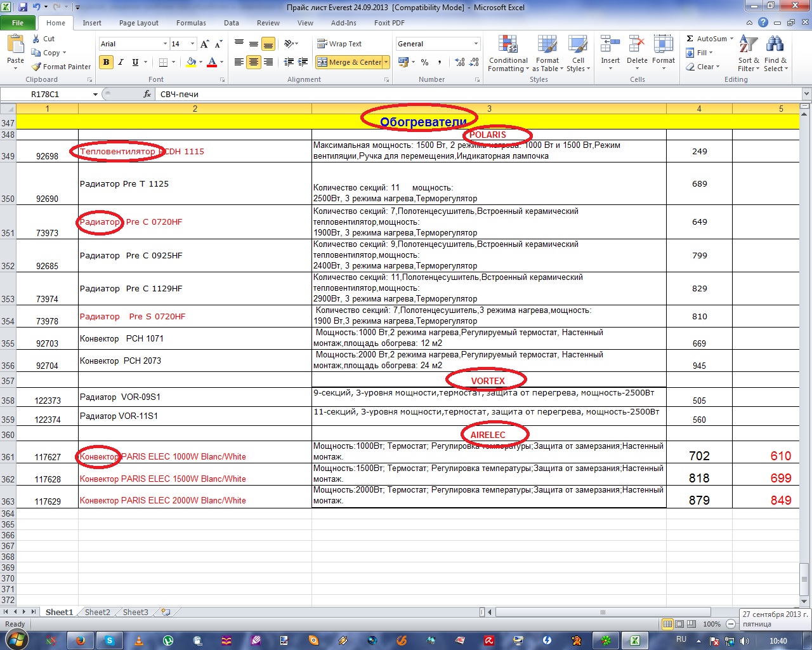Click the Accounting Number Format icon

403,62
